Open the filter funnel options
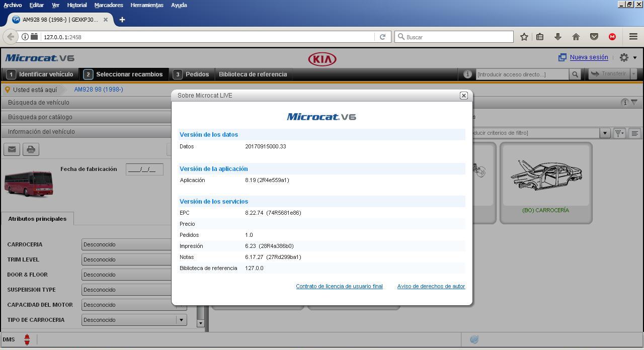The height and width of the screenshot is (350, 644). click(x=619, y=133)
